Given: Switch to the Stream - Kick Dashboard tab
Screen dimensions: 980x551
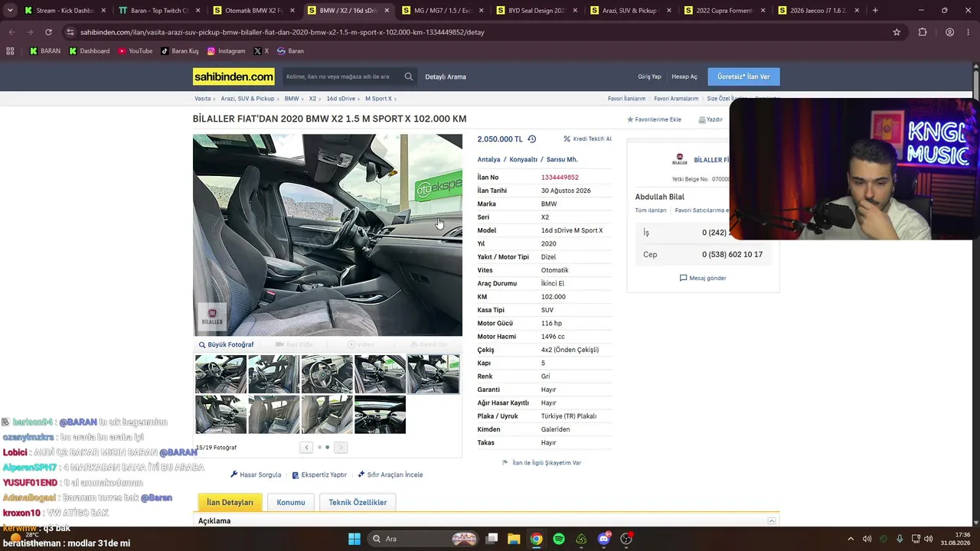Looking at the screenshot, I should click(64, 11).
